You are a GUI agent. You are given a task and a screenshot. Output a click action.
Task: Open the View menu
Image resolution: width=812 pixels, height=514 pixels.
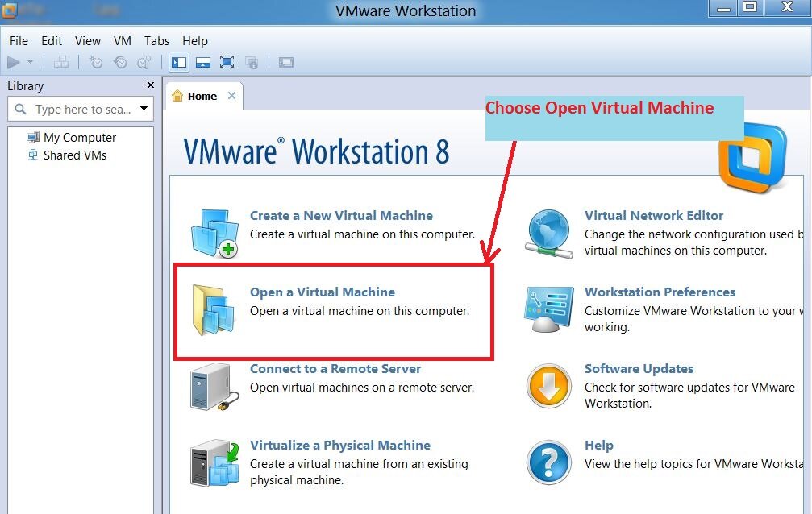coord(88,41)
